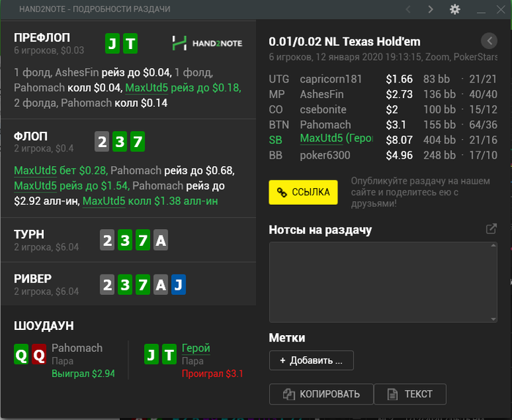Go to the previous hand arrow
The width and height of the screenshot is (512, 420).
coord(408,10)
